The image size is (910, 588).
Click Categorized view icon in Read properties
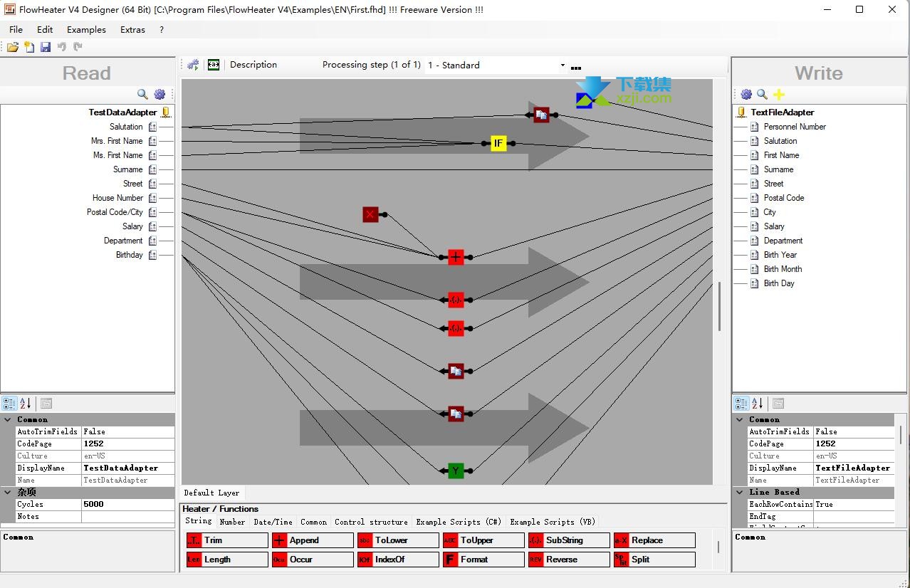pyautogui.click(x=9, y=403)
